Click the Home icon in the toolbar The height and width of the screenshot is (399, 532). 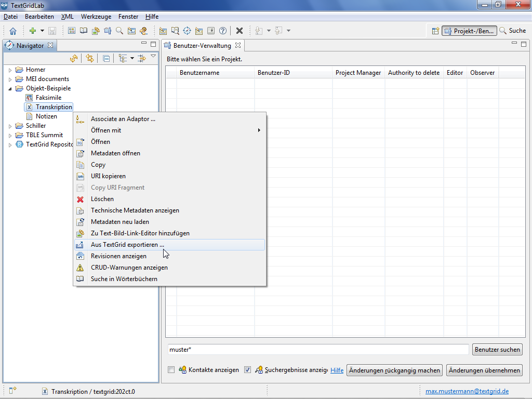tap(13, 31)
